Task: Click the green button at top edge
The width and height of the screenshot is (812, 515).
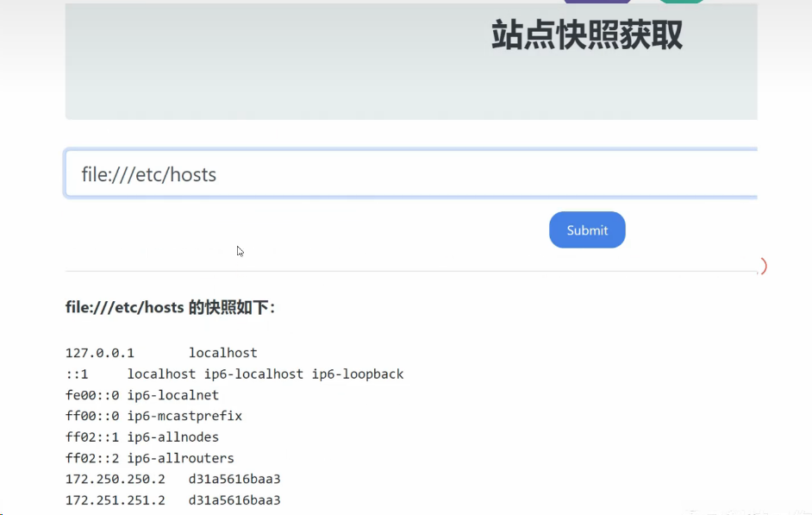Action: pos(682,2)
